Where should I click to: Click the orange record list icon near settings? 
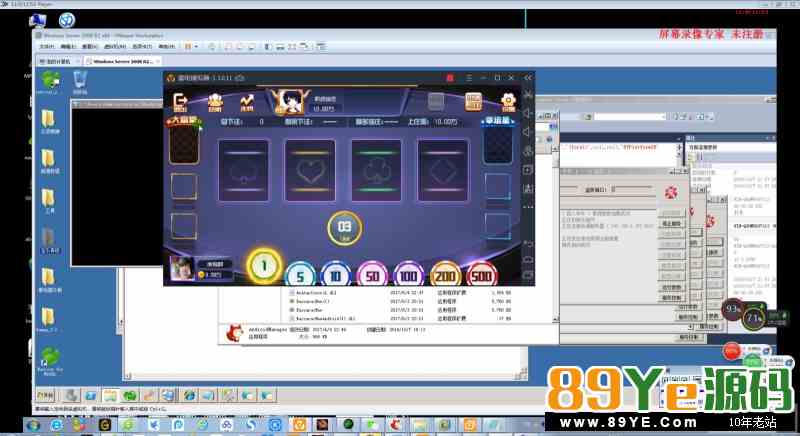(x=473, y=101)
